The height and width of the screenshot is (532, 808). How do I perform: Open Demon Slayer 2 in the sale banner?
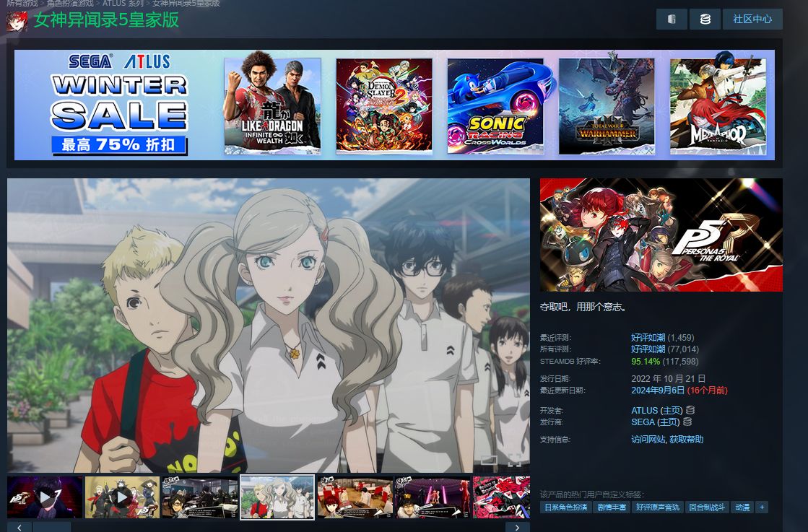(x=384, y=106)
